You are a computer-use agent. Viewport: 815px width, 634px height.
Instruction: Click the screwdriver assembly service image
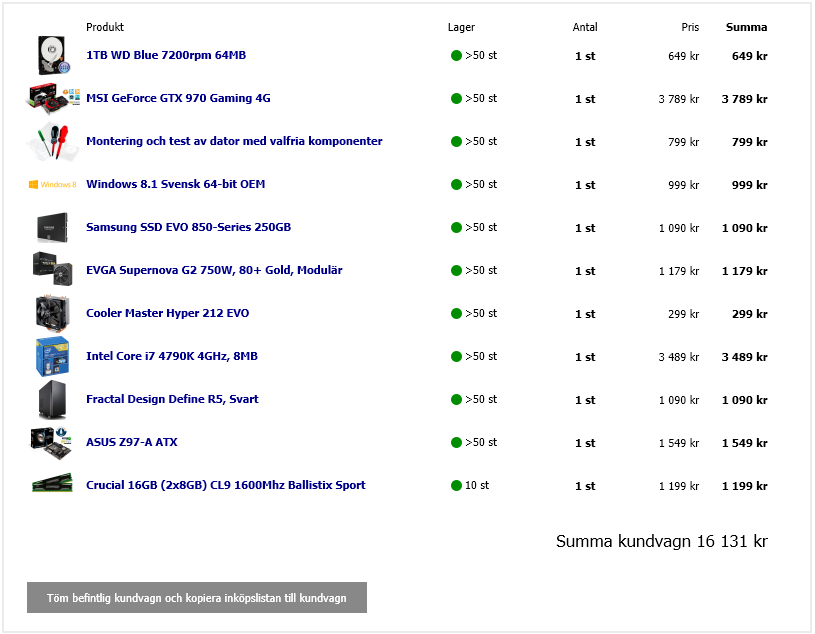53,141
